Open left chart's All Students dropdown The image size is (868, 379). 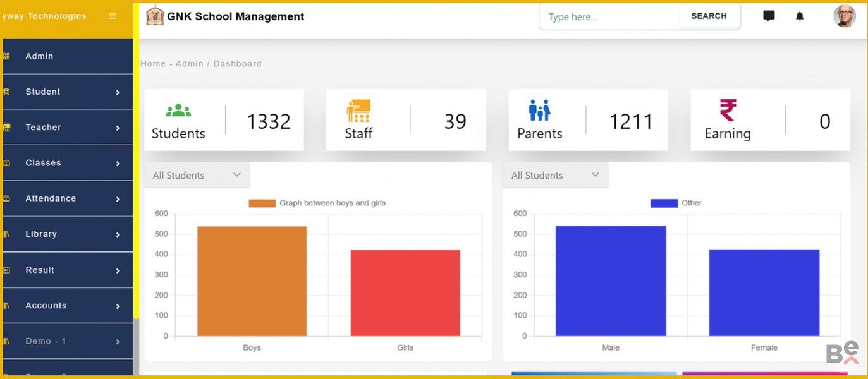coord(197,176)
